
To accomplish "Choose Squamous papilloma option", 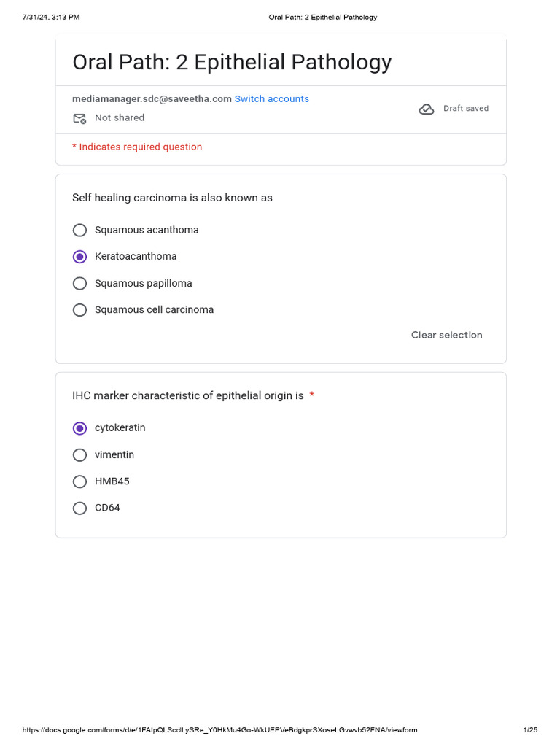I will (79, 284).
